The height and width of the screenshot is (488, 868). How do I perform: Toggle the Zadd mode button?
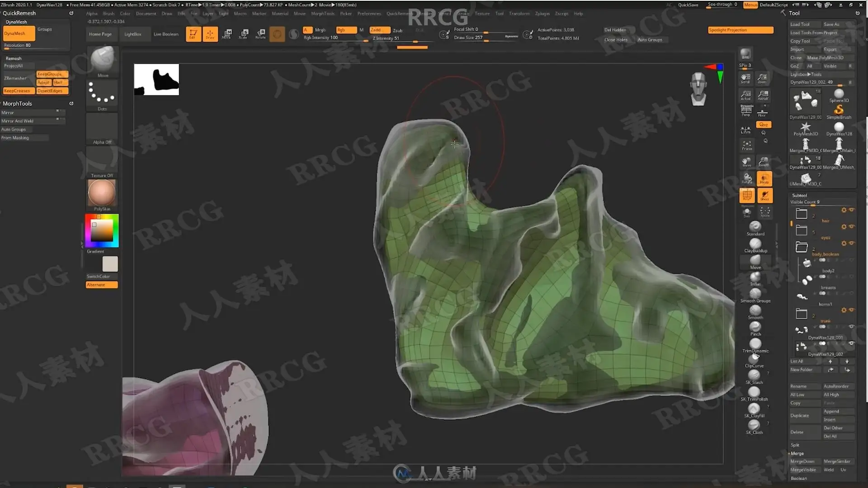[380, 30]
